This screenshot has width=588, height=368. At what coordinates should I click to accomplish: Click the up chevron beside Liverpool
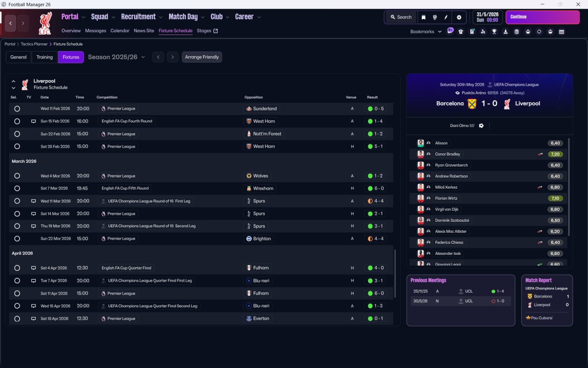click(x=13, y=81)
